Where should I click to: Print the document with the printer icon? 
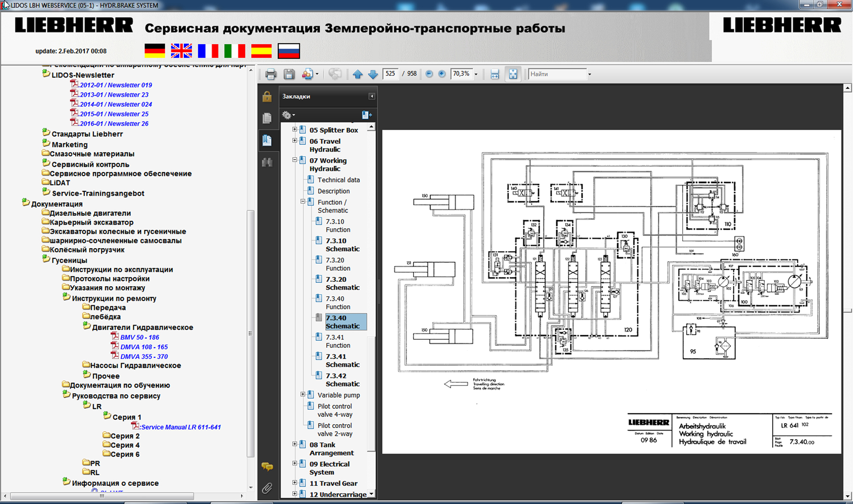[x=271, y=74]
